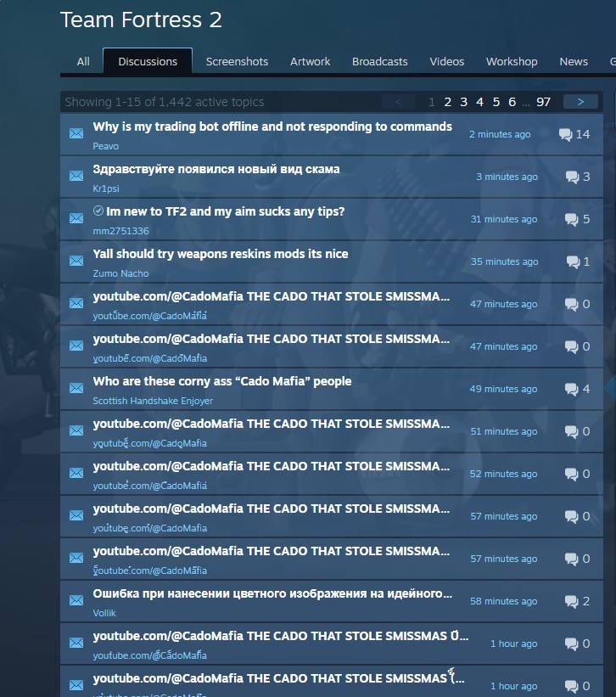
Task: Click author name Kr1psi
Action: (x=106, y=188)
